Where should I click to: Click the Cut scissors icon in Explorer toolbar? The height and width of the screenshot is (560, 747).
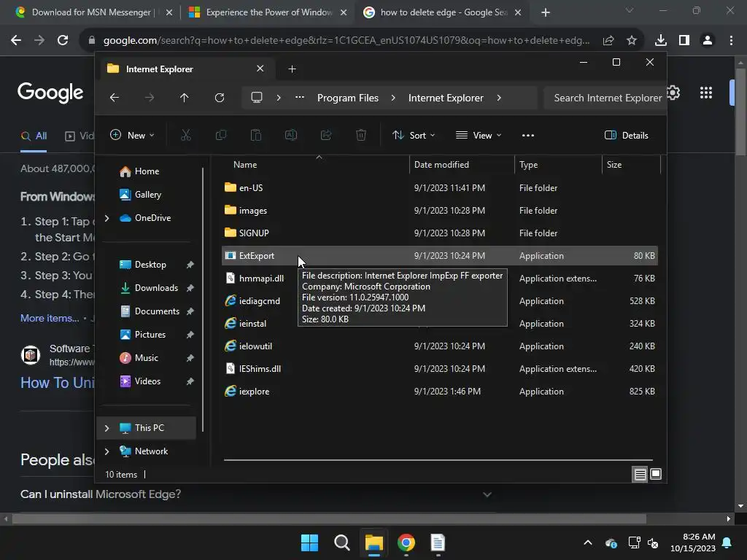pos(186,135)
